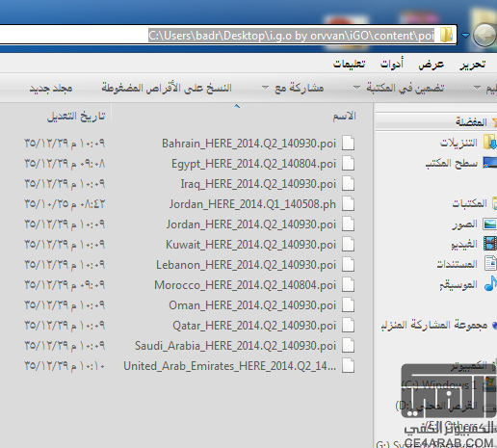Click the modified date of United_Arab_Emirates file
497x448 pixels.
tap(65, 366)
